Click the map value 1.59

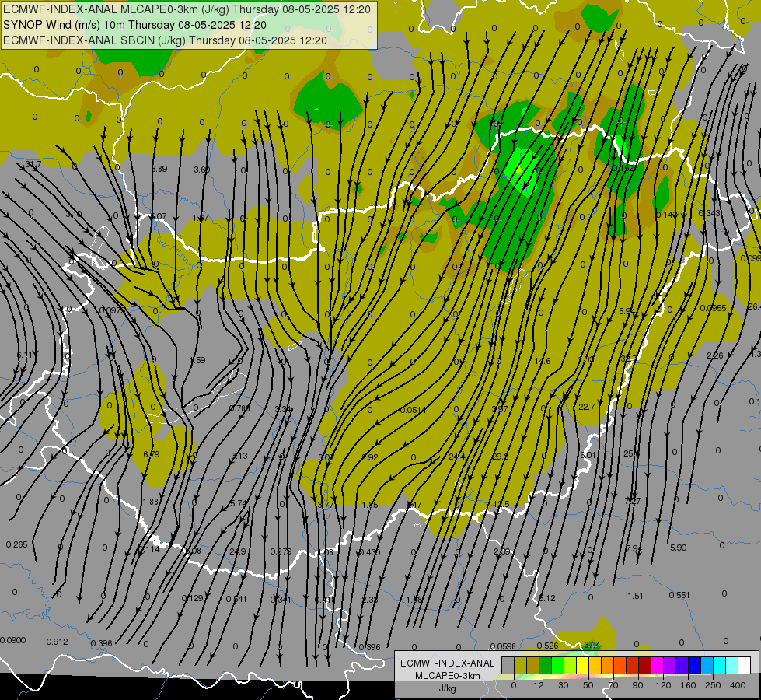(x=197, y=360)
